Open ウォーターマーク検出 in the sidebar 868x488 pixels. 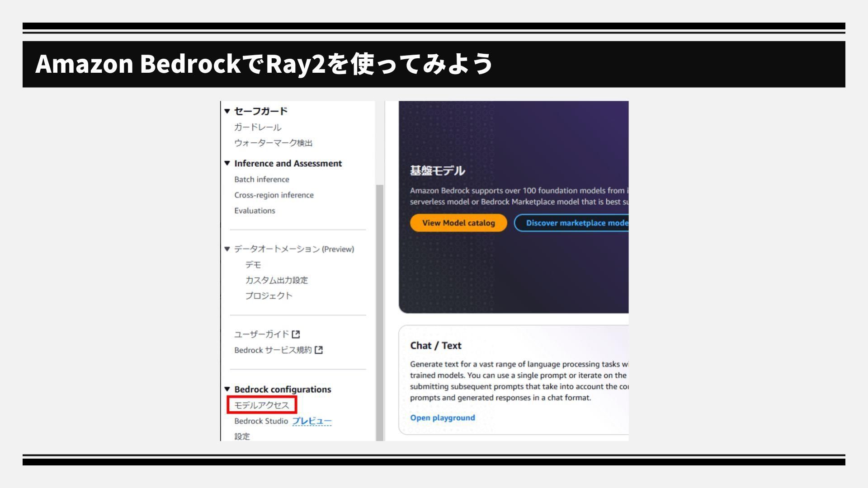[274, 143]
